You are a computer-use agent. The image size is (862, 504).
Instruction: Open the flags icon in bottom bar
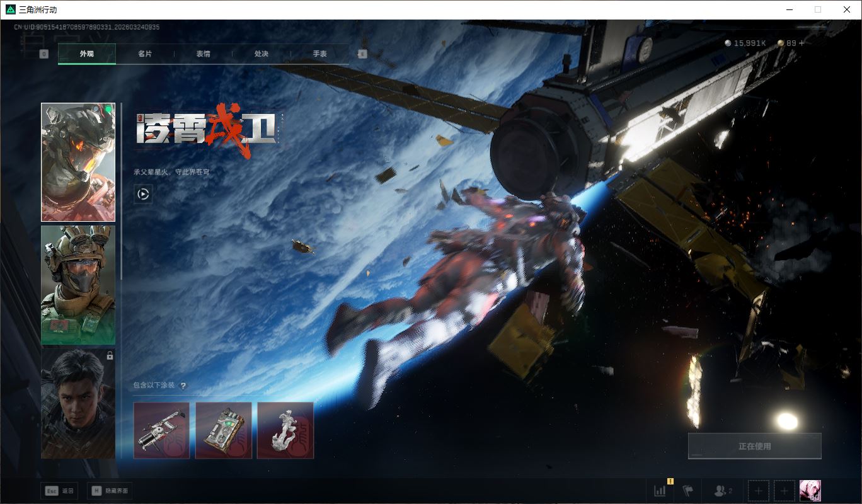pos(688,491)
